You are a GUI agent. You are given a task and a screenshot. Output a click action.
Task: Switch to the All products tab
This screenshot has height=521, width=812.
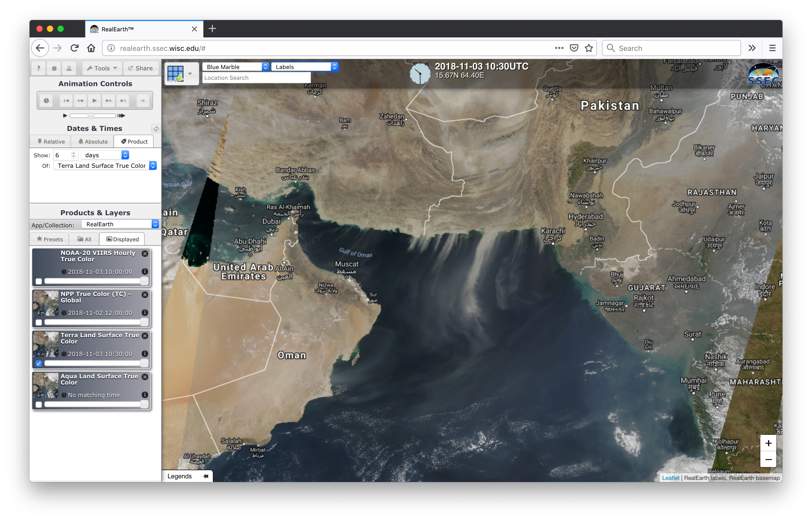[x=84, y=239]
